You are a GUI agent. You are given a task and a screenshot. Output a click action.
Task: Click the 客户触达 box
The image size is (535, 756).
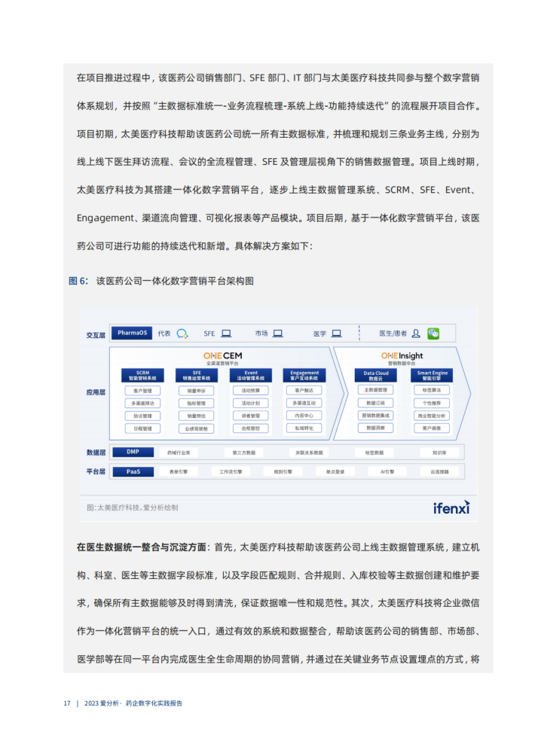tap(304, 390)
